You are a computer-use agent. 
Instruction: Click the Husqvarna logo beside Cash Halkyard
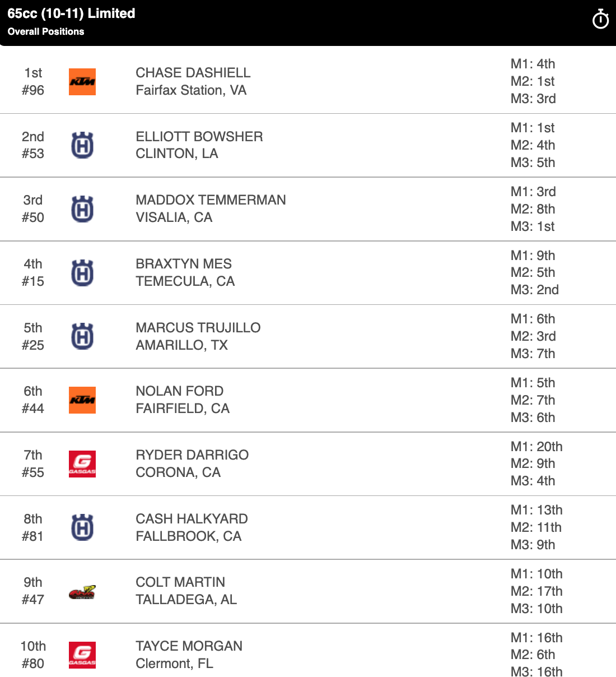(82, 528)
